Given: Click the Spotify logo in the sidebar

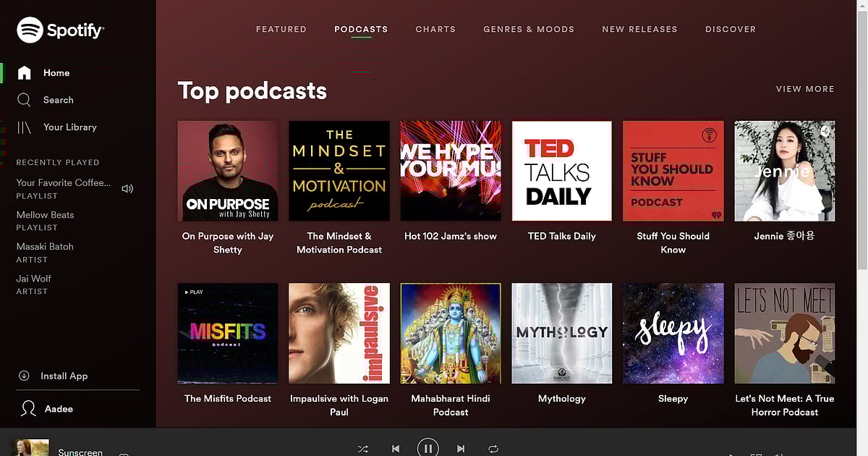Looking at the screenshot, I should [x=60, y=30].
